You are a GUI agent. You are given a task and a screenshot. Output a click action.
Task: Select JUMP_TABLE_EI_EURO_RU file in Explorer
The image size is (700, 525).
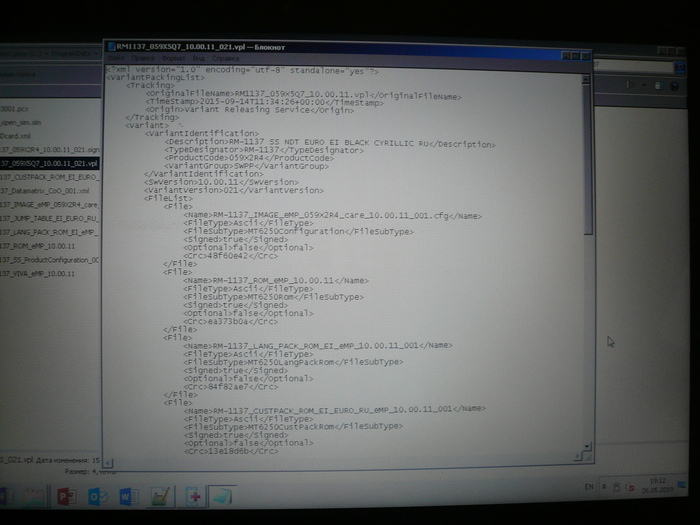coord(49,218)
